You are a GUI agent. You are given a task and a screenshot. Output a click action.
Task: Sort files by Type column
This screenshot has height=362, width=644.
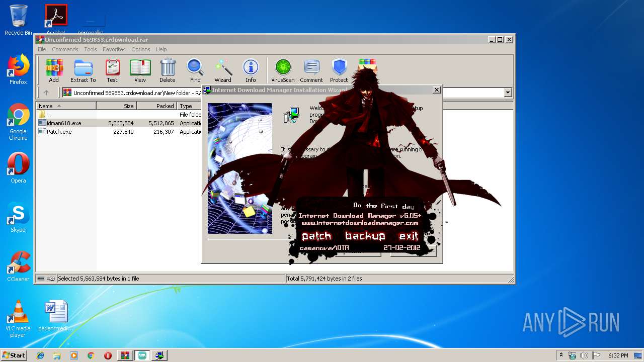point(190,106)
